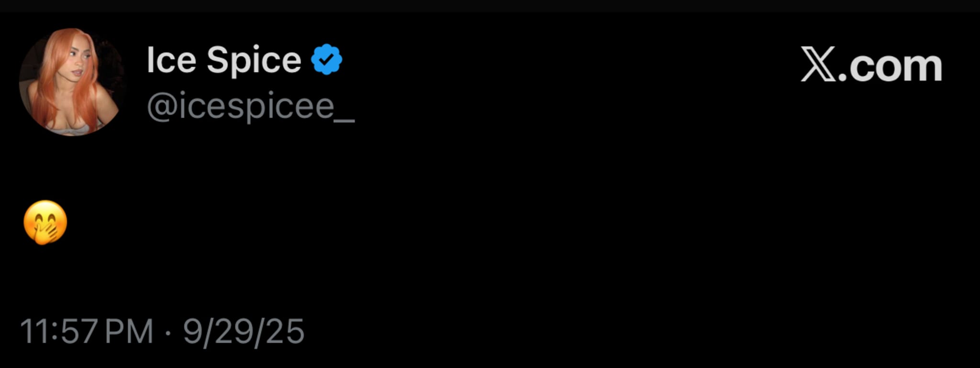Click the 9/29/25 post date
This screenshot has width=980, height=368.
coord(244,331)
